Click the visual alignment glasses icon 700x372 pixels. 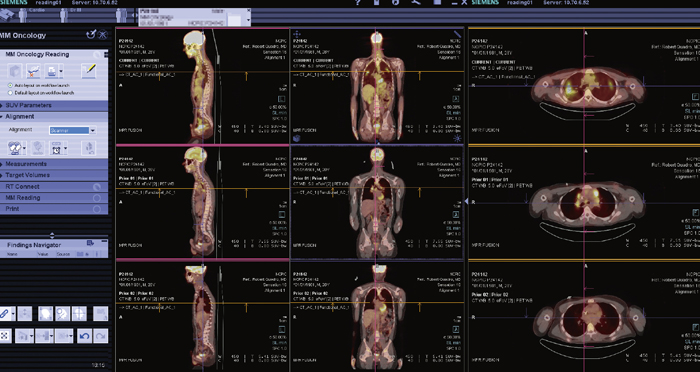(15, 148)
